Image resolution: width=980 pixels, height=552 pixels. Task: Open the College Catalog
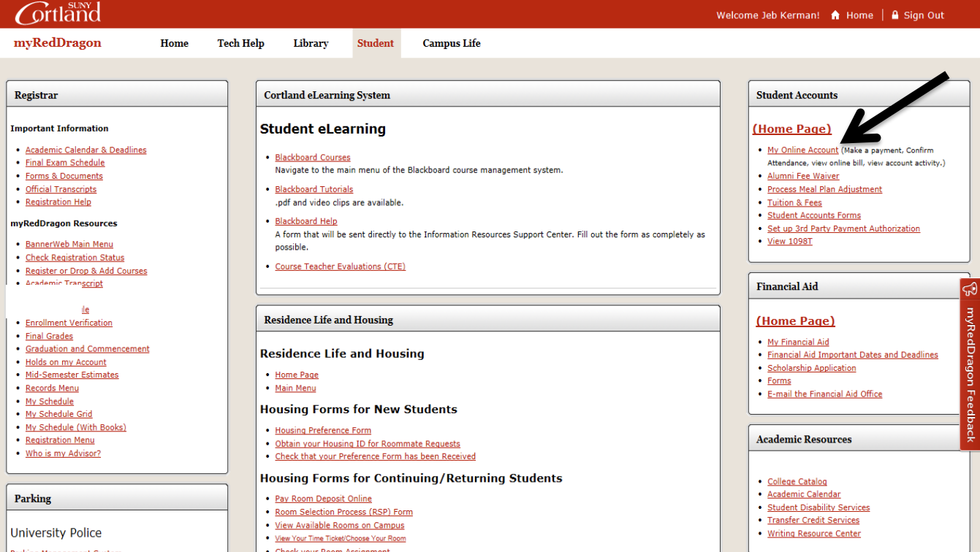tap(797, 481)
